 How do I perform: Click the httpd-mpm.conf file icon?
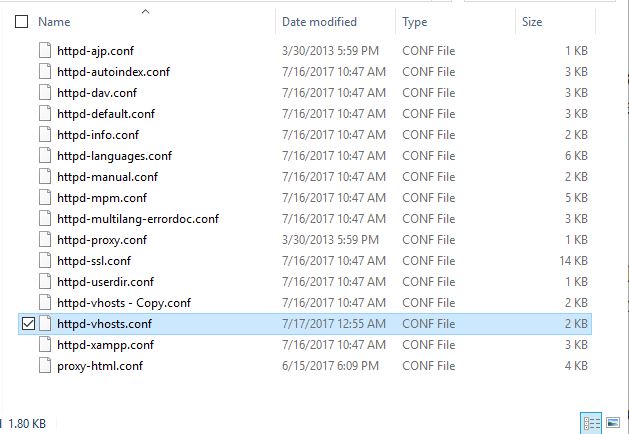point(45,198)
